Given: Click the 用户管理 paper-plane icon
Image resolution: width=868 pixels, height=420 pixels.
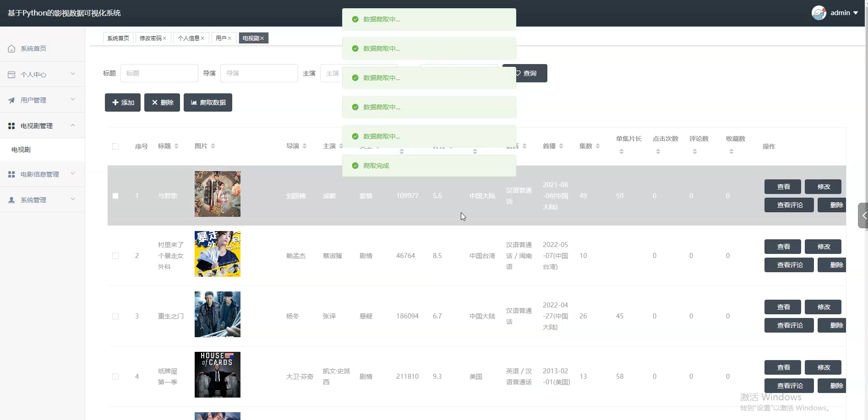Looking at the screenshot, I should click(x=11, y=100).
